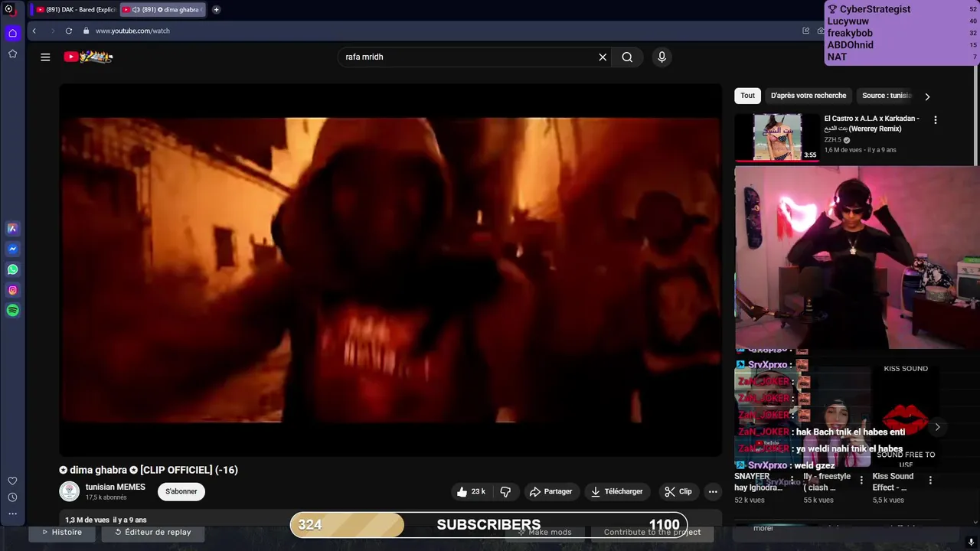Click the dima ghabra video title text
Viewport: 980px width, 551px height.
pyautogui.click(x=149, y=470)
